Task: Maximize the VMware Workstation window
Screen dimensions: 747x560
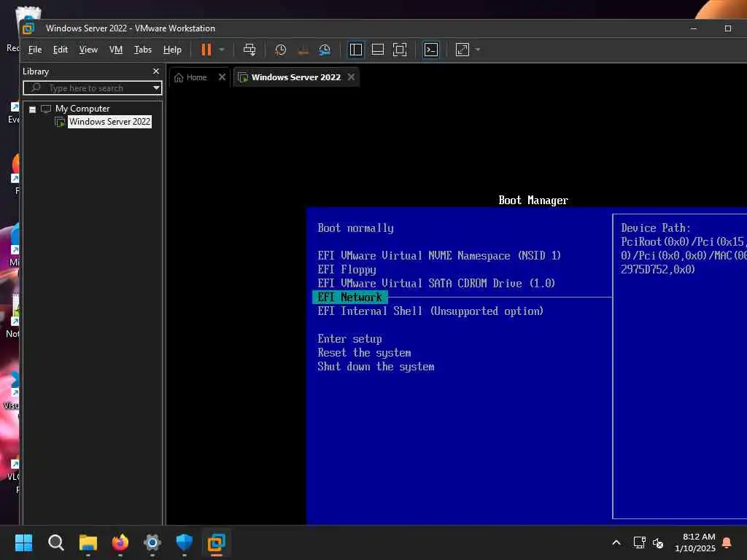Action: pyautogui.click(x=728, y=28)
